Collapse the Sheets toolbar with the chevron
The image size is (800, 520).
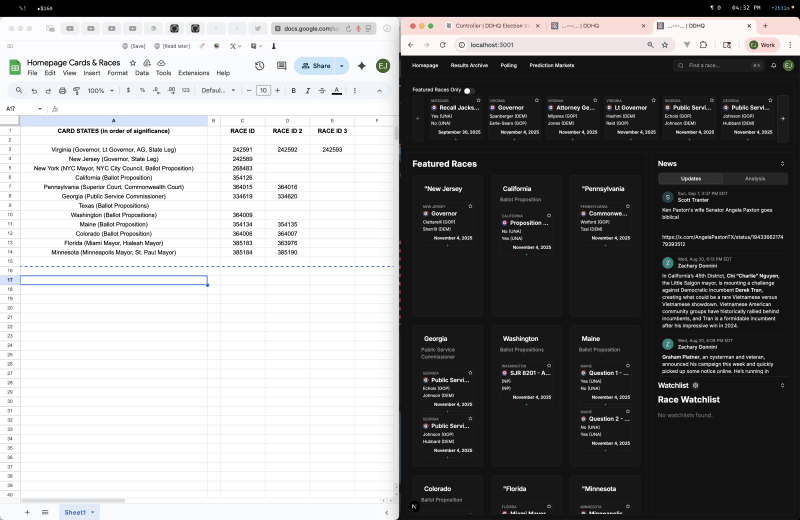pyautogui.click(x=379, y=90)
